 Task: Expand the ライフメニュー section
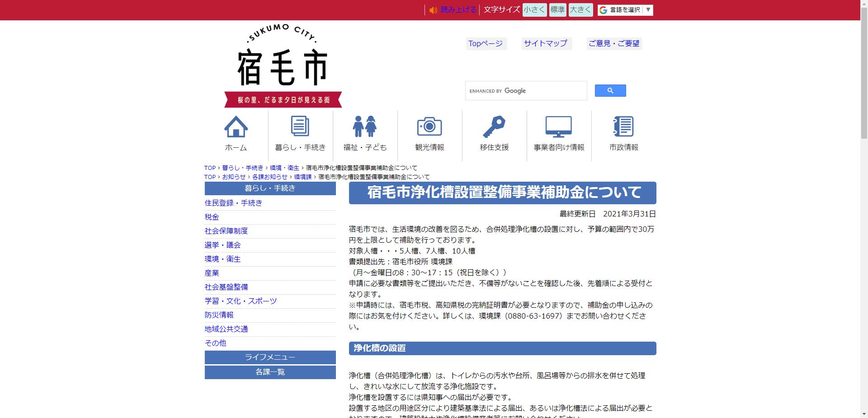click(x=270, y=357)
